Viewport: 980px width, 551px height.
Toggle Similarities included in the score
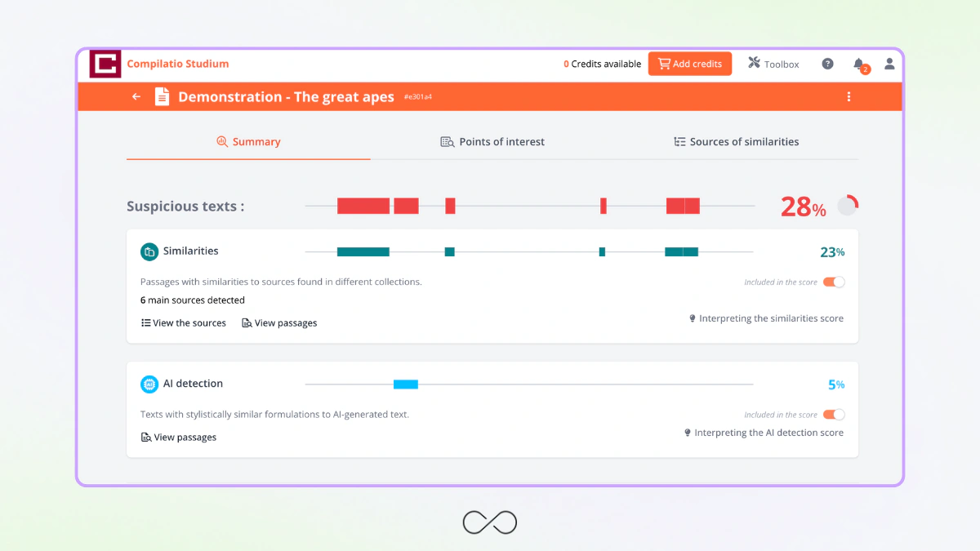834,282
